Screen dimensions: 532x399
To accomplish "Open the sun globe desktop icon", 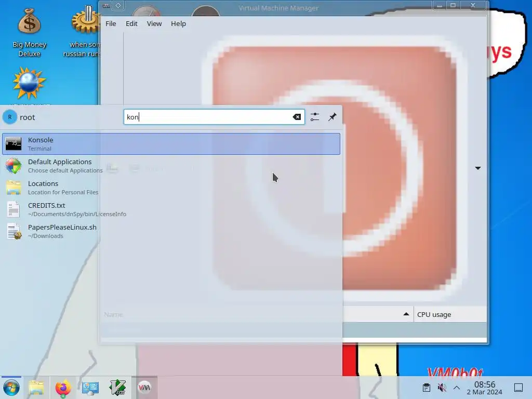I will pos(29,83).
